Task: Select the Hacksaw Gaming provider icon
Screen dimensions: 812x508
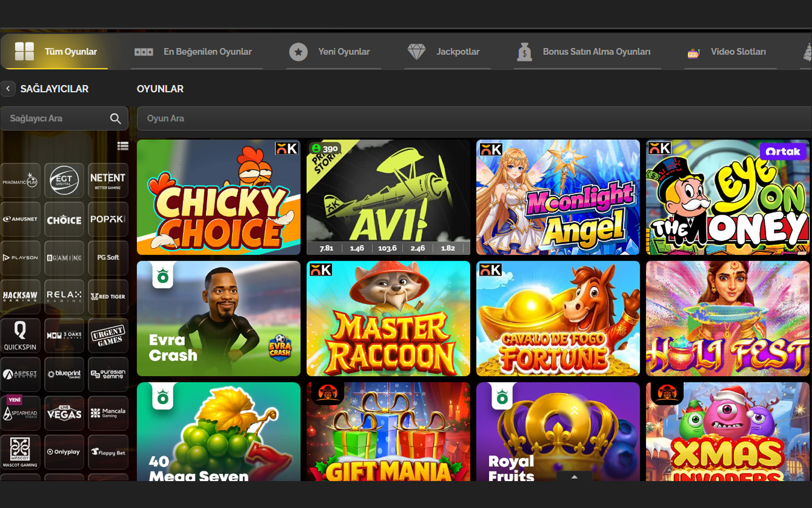Action: [20, 296]
